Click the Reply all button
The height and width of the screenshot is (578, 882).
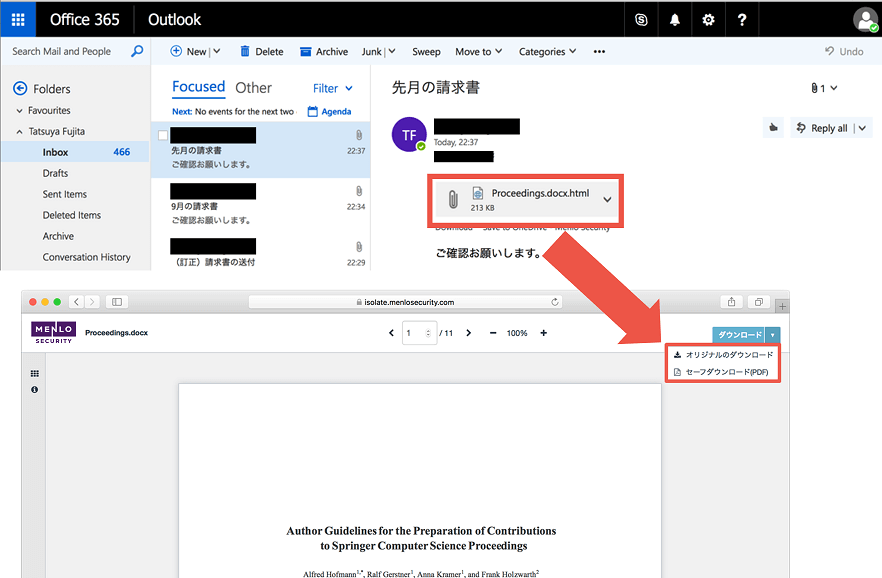coord(822,128)
